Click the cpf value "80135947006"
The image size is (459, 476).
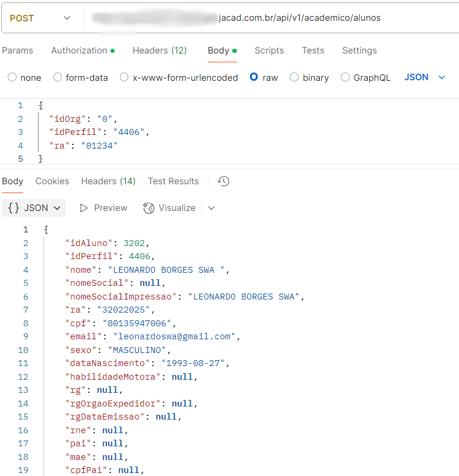(137, 323)
